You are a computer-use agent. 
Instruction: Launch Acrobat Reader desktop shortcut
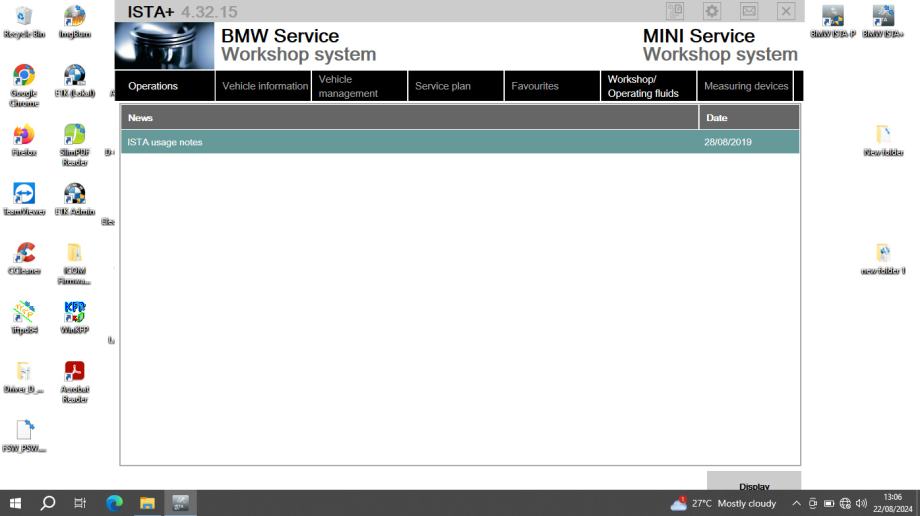75,382
